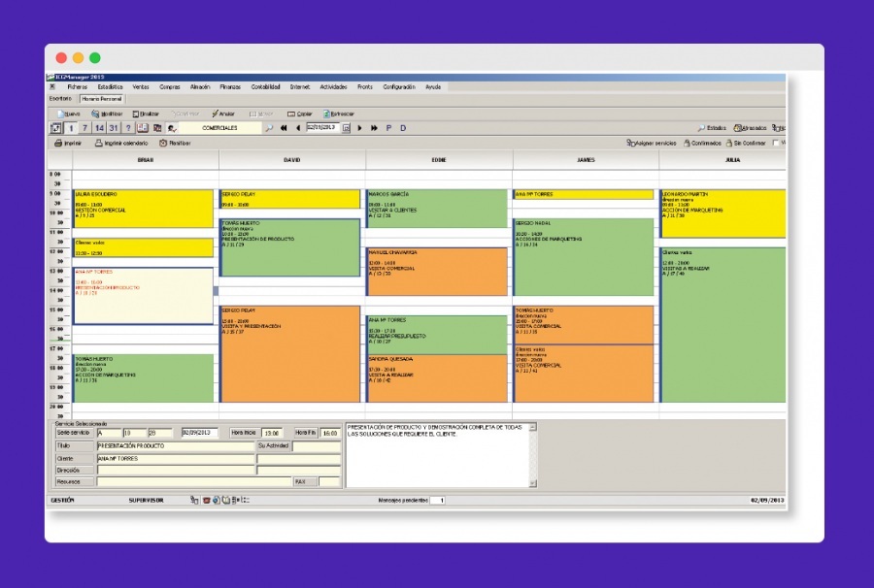
Task: Click the people group icon beside book icon
Action: click(x=157, y=128)
